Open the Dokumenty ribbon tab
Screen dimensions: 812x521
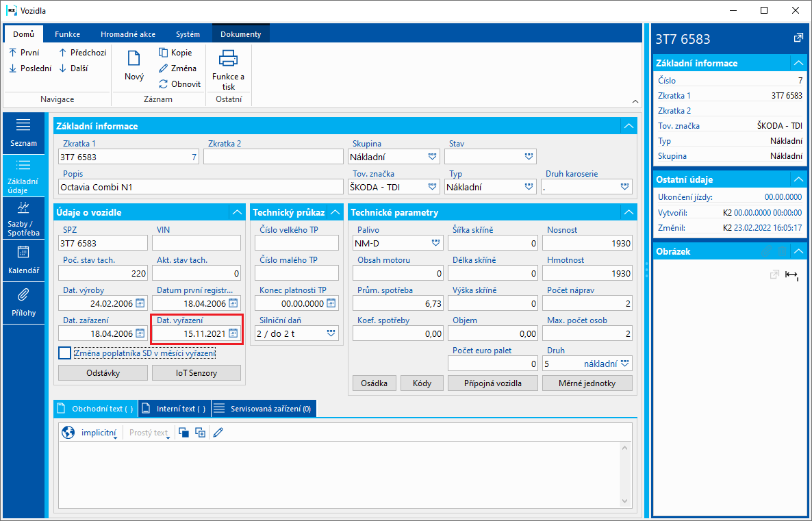(241, 34)
